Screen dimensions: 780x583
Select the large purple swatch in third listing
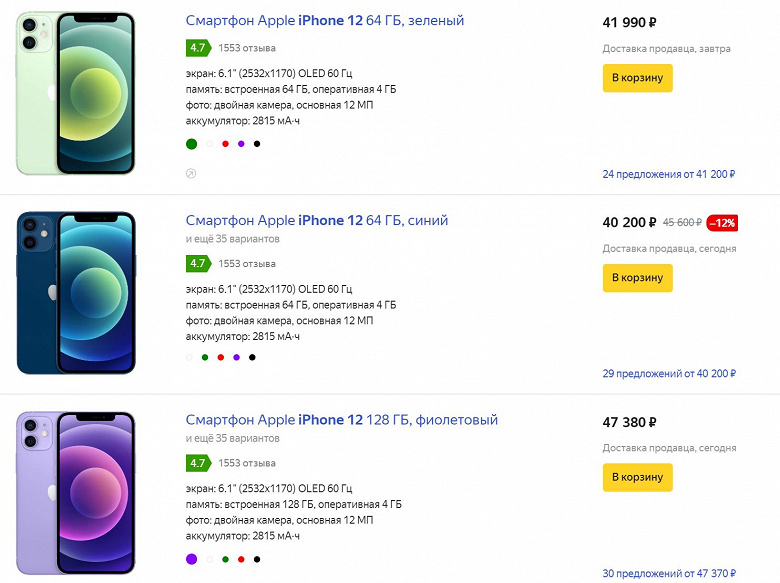click(x=192, y=559)
